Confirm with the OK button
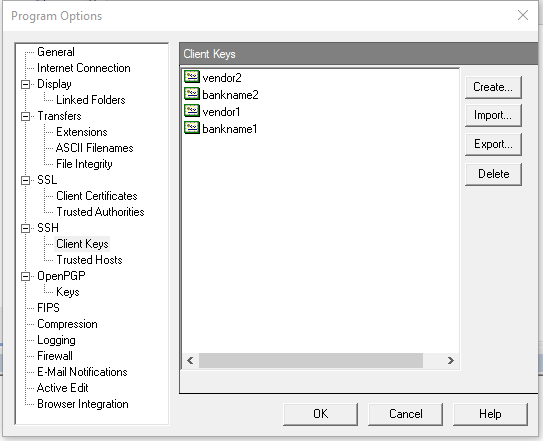The width and height of the screenshot is (543, 441). [320, 414]
